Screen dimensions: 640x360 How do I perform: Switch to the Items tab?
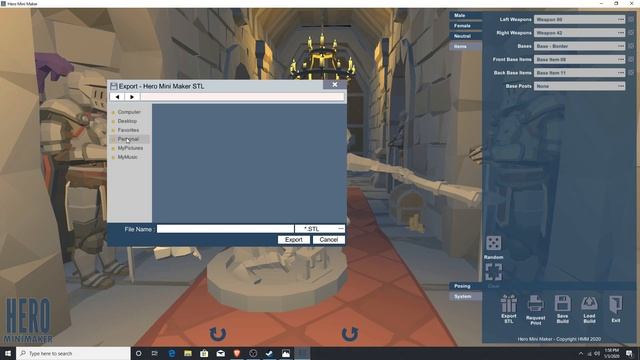click(x=465, y=47)
